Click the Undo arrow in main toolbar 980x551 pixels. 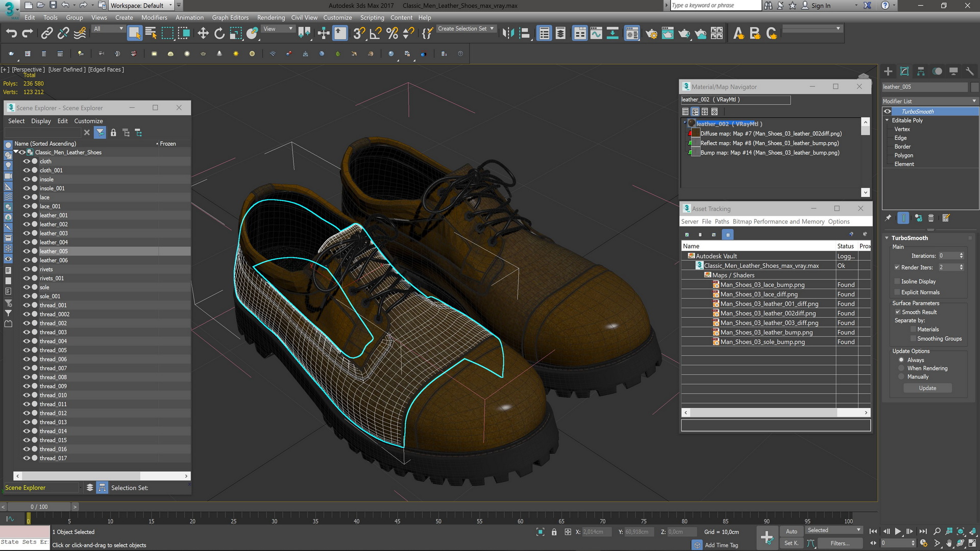click(x=11, y=34)
